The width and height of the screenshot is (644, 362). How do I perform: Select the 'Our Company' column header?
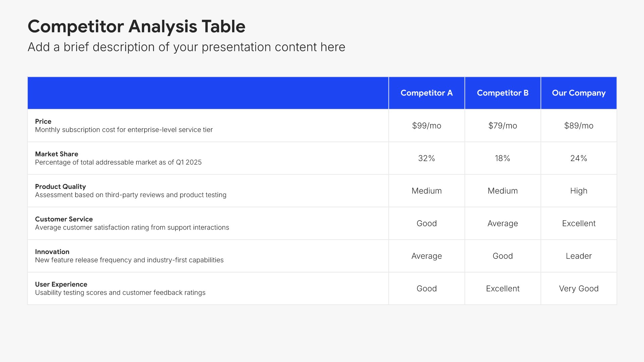579,93
